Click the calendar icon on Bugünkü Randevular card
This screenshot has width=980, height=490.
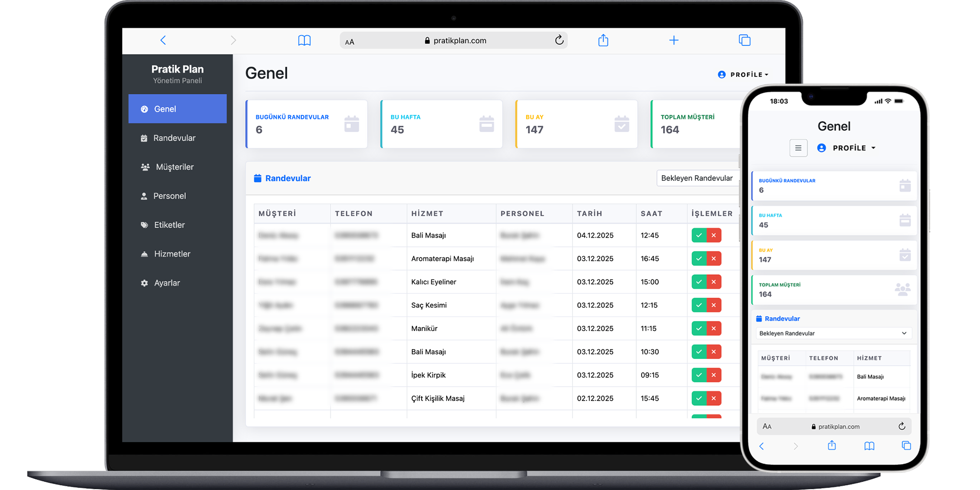tap(353, 124)
